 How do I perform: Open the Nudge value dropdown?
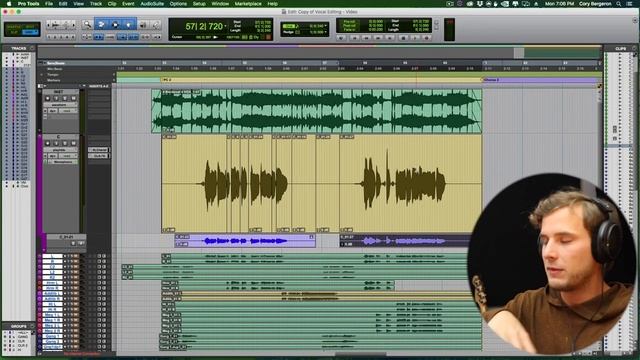[x=325, y=32]
